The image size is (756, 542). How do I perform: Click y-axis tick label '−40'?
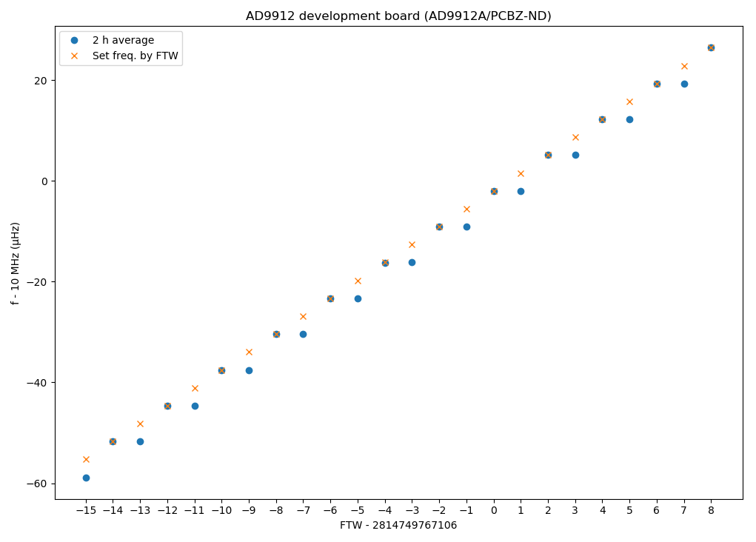(37, 383)
